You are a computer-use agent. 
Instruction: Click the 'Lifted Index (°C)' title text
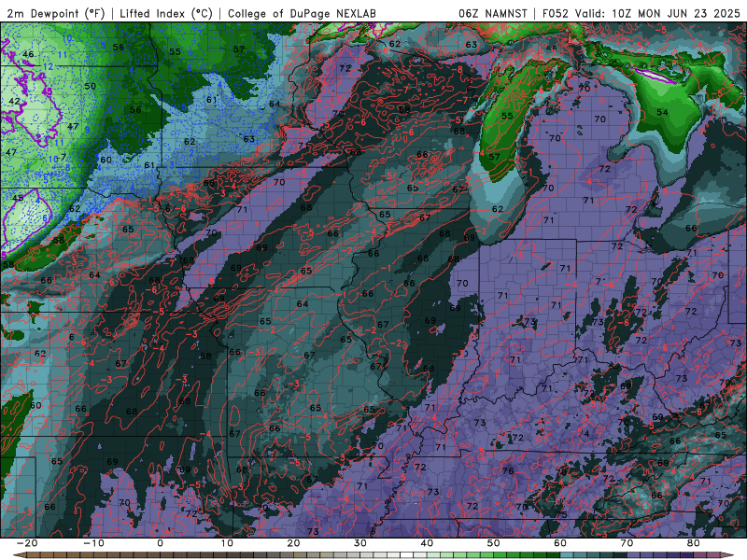(x=166, y=13)
